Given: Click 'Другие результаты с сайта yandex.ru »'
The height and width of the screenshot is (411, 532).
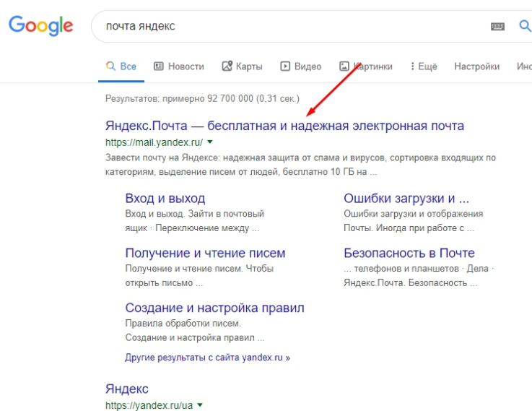Looking at the screenshot, I should (207, 358).
